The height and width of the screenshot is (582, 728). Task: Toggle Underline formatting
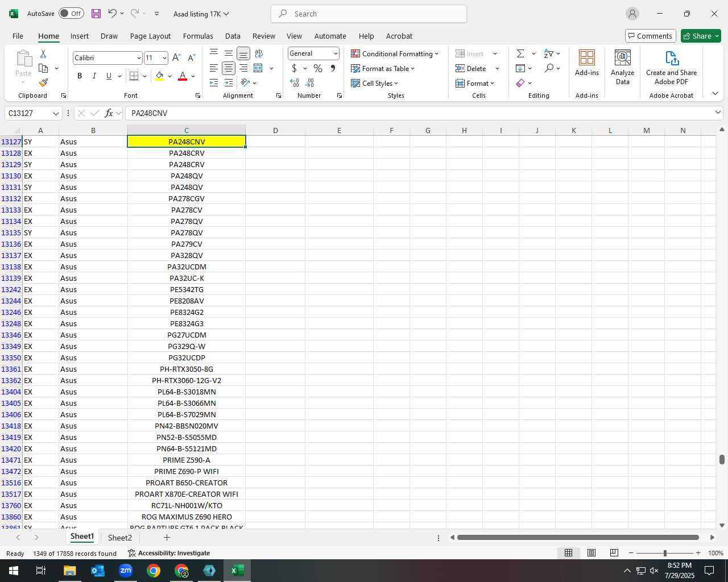(109, 76)
